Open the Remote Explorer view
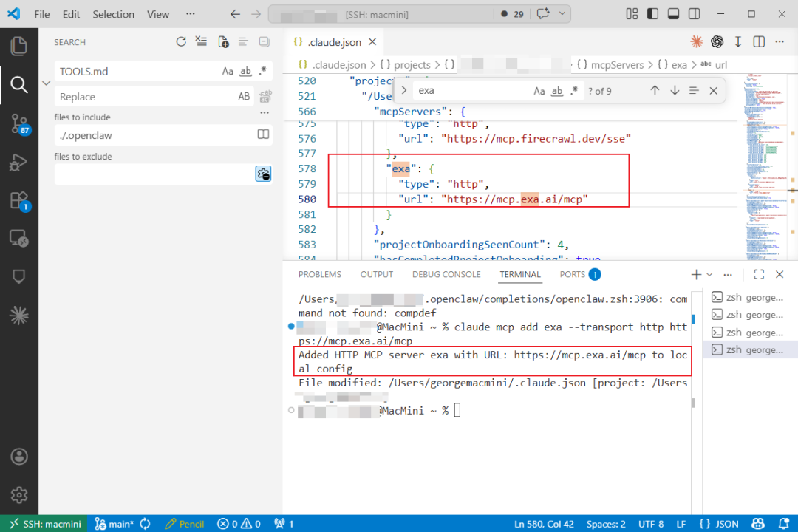This screenshot has width=798, height=532. tap(18, 238)
